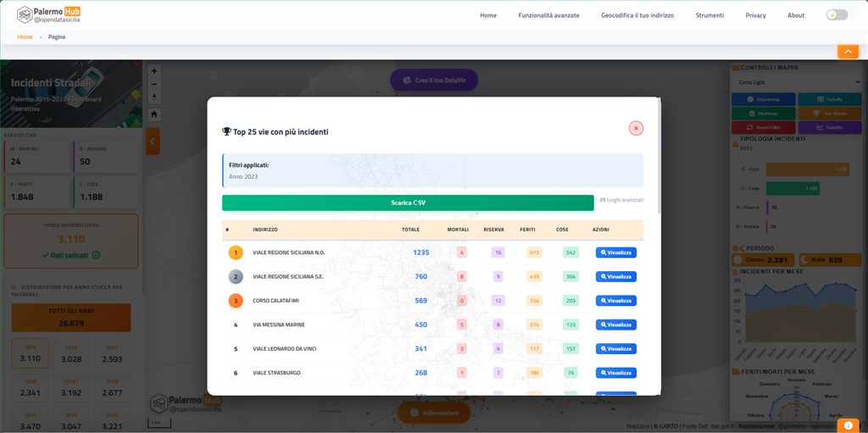The height and width of the screenshot is (433, 868).
Task: Click the map home reset-view icon
Action: point(153,114)
